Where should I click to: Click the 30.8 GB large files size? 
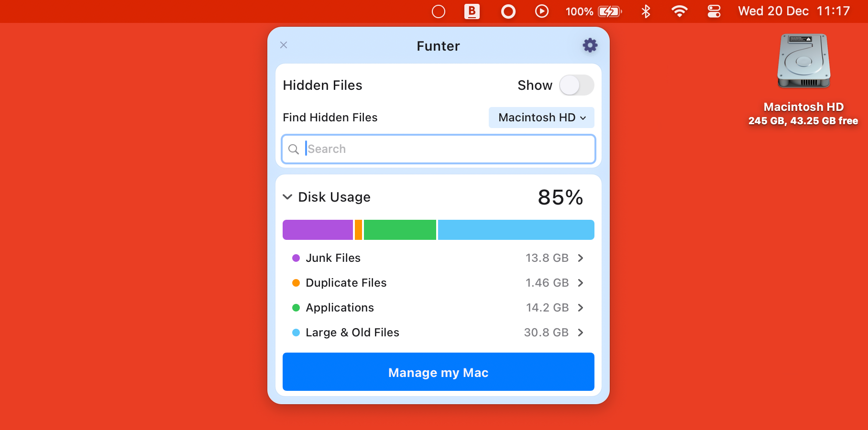coord(546,333)
